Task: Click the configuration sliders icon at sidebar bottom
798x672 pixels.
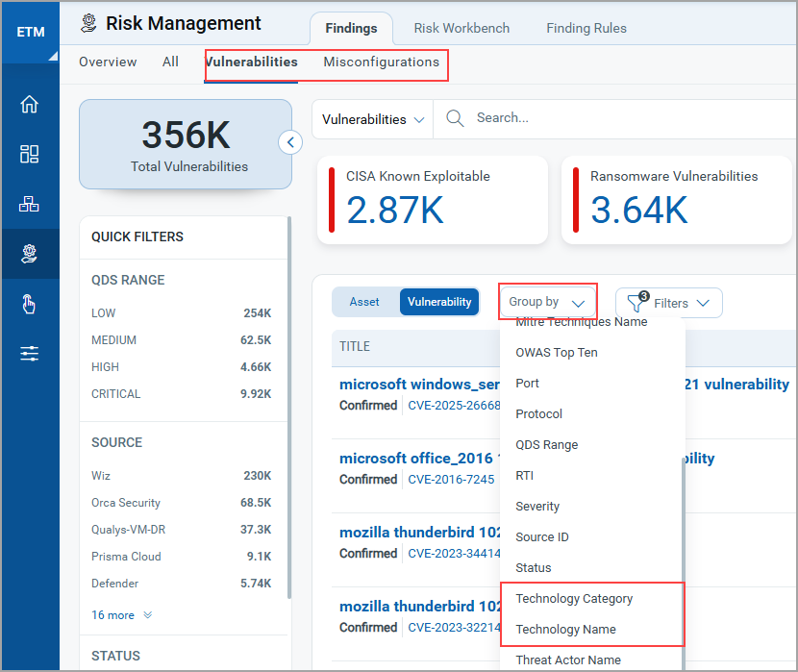Action: pyautogui.click(x=29, y=353)
